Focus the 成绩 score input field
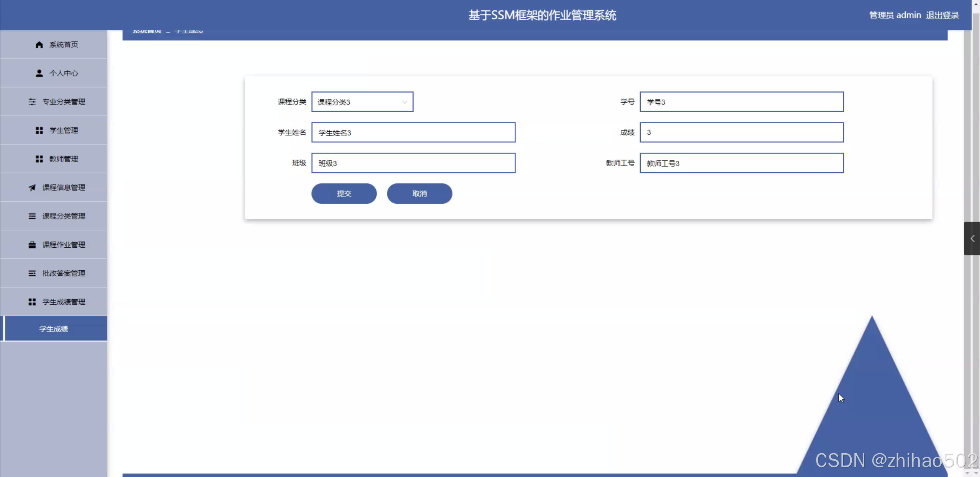This screenshot has width=980, height=477. pos(741,132)
